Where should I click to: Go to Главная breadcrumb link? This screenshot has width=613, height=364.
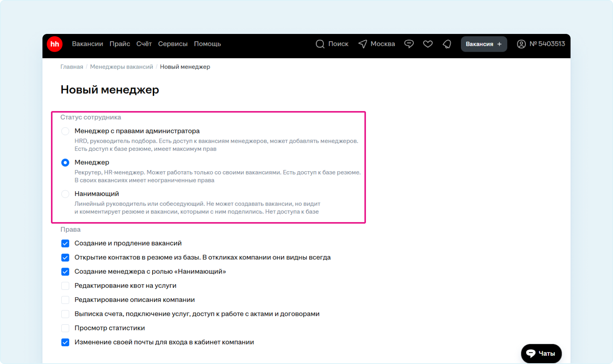[72, 67]
